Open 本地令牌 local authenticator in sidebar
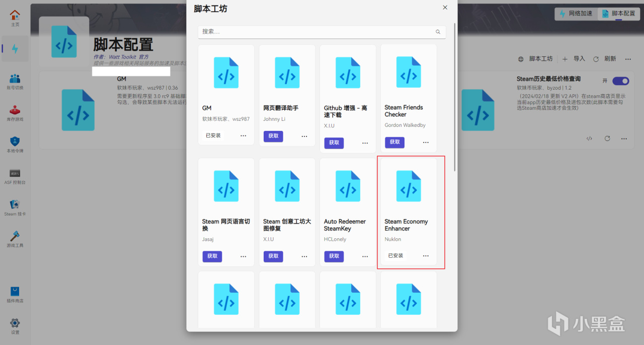The image size is (644, 345). click(15, 145)
